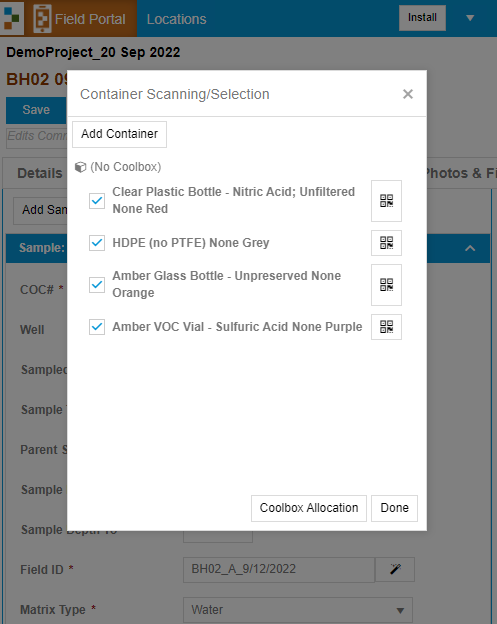Uncheck Clear Plastic Bottle Nitric Acid container

(97, 201)
